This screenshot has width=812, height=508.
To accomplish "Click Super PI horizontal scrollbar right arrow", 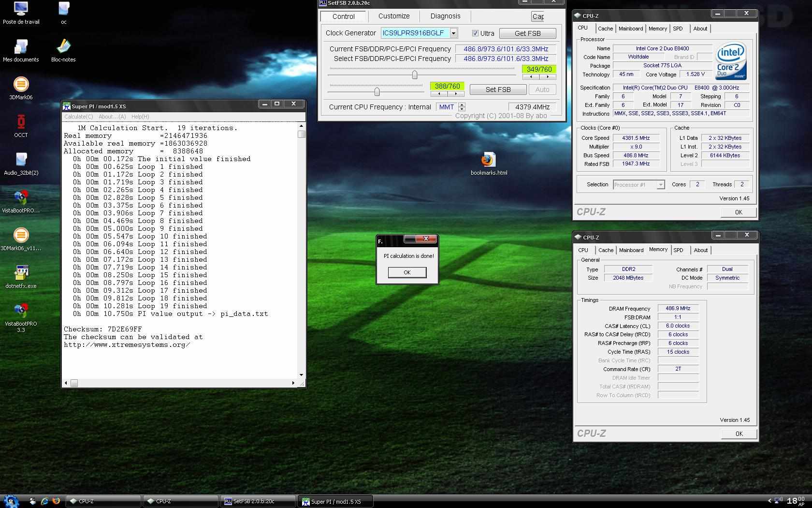I will coord(293,383).
